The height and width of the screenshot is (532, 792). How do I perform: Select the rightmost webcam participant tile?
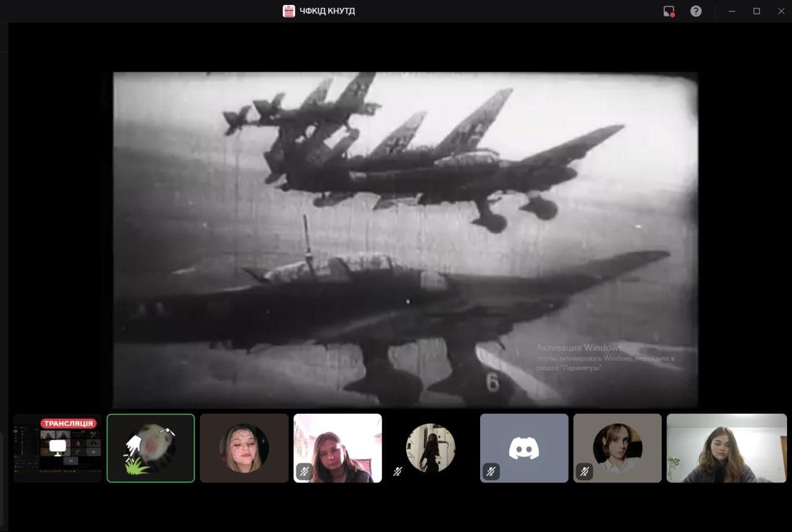click(726, 448)
